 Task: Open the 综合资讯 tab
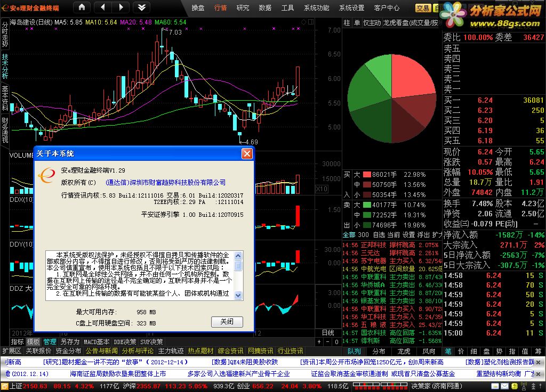(x=230, y=351)
